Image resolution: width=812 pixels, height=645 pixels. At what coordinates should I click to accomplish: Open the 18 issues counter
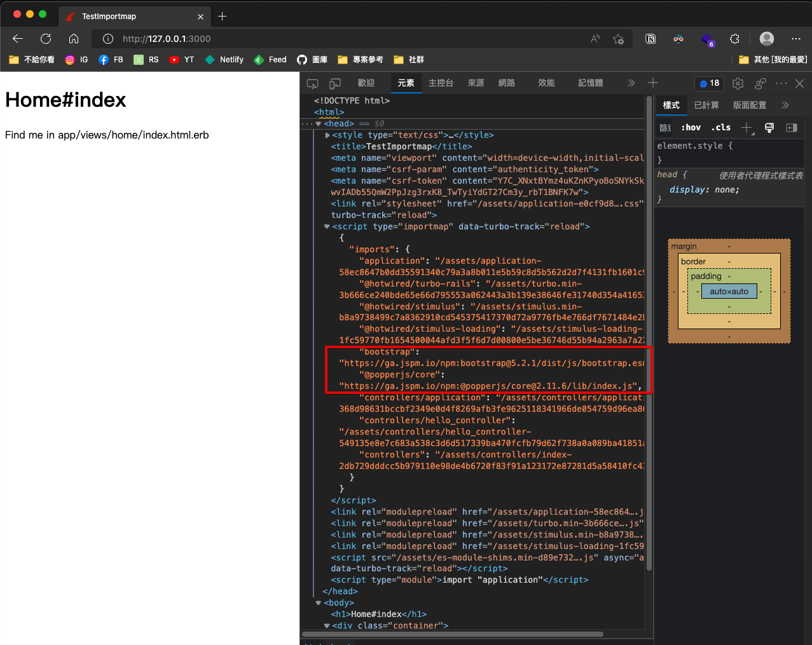pyautogui.click(x=710, y=83)
